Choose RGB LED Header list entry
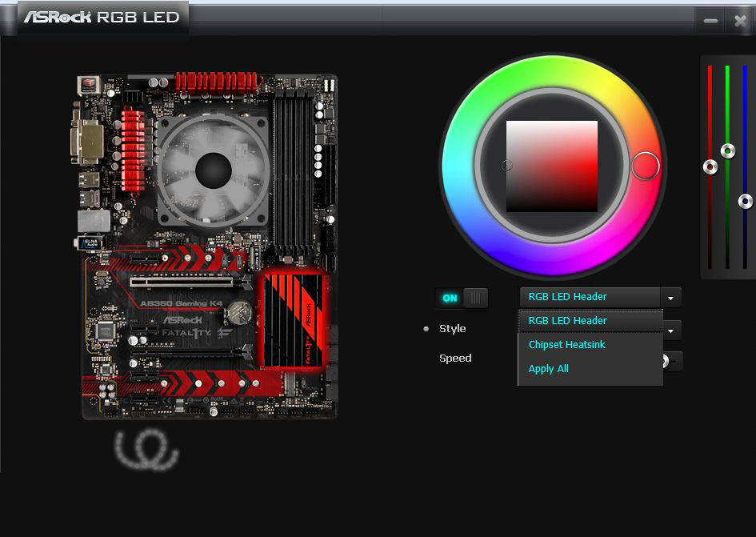 (568, 321)
